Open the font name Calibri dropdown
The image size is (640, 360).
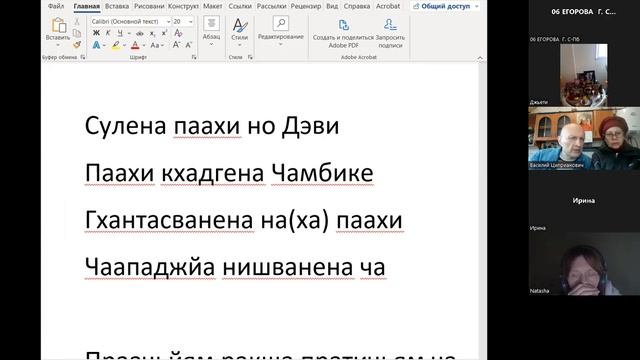click(x=168, y=21)
